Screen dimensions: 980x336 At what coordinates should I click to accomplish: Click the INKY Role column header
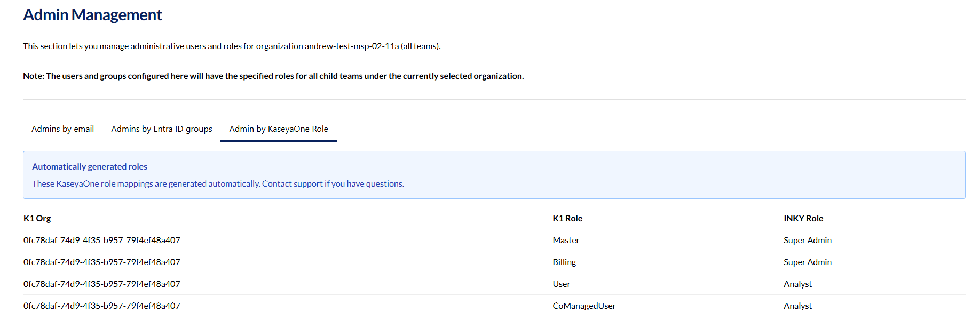pyautogui.click(x=803, y=219)
